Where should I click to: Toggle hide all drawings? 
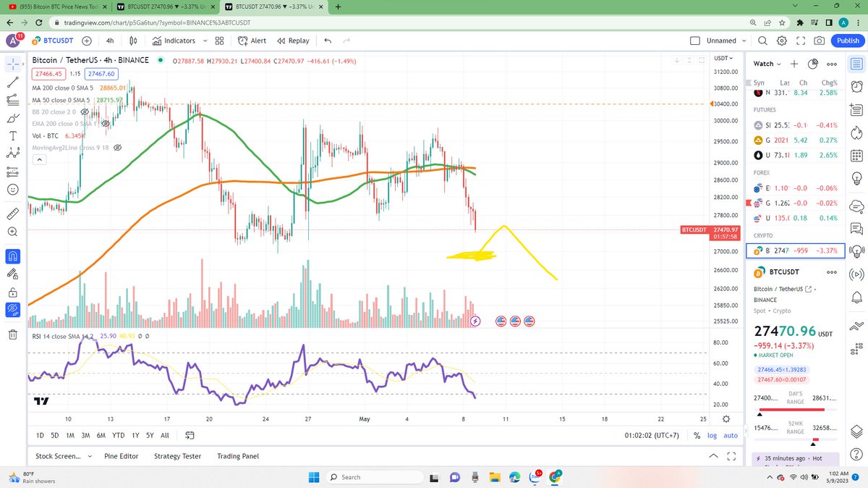coord(13,311)
